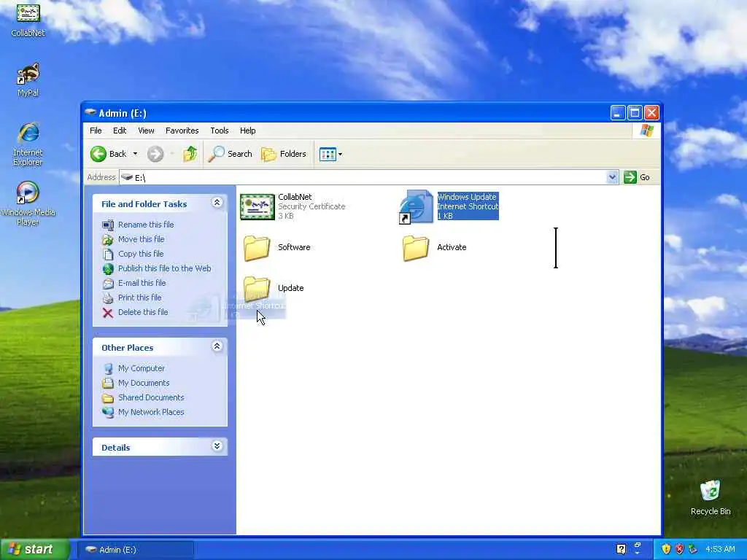Open the File menu
The width and height of the screenshot is (747, 560).
tap(96, 131)
